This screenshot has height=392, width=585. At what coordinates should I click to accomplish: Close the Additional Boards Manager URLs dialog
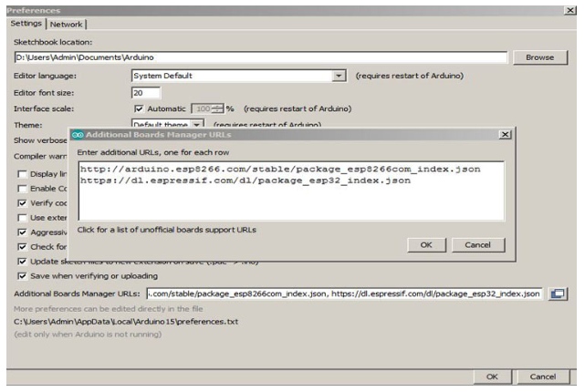point(505,134)
